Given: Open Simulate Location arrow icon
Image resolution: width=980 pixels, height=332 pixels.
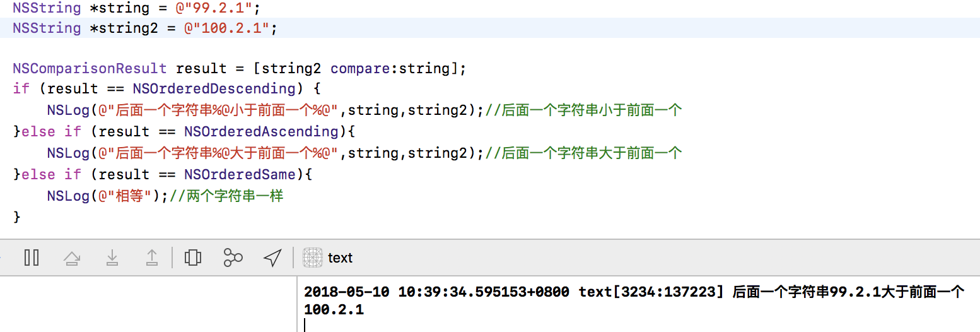Looking at the screenshot, I should (x=272, y=258).
